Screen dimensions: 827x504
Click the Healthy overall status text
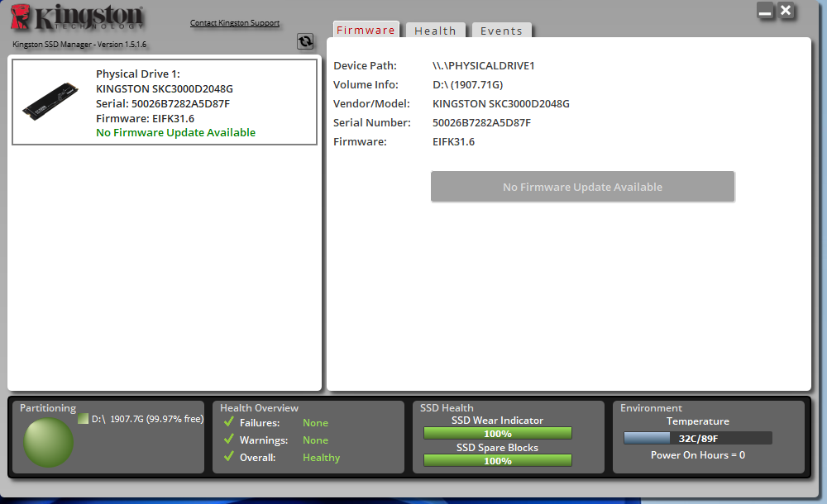pos(321,458)
